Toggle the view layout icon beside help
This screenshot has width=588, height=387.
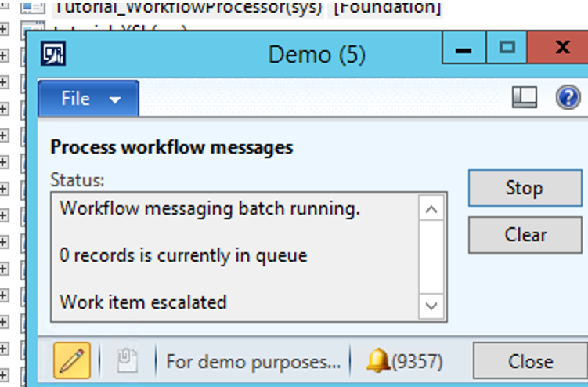pyautogui.click(x=525, y=97)
